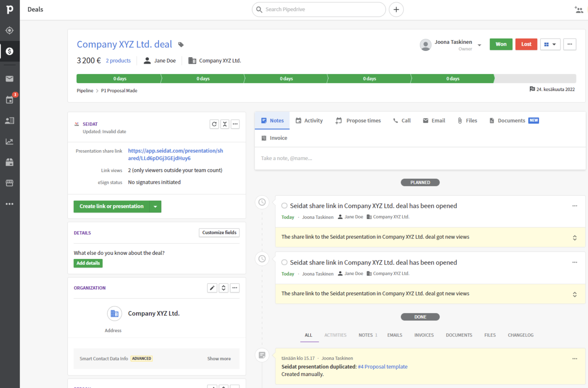
Task: Select fifth green pipeline stage
Action: 452,79
